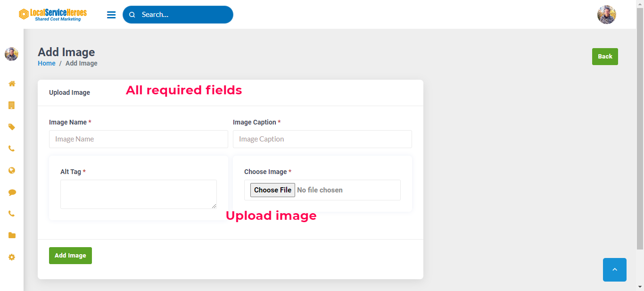
Task: Select the tag icon in the sidebar
Action: coord(12,127)
